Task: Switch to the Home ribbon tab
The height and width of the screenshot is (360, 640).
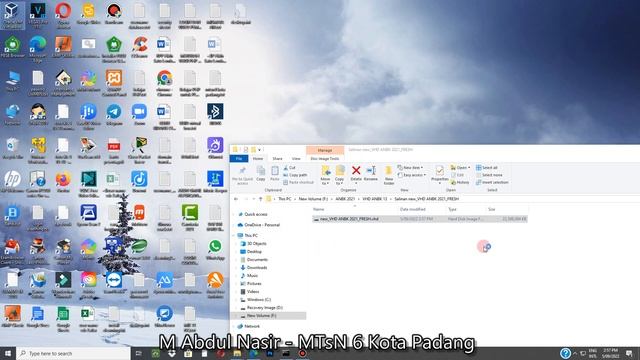Action: click(x=258, y=158)
